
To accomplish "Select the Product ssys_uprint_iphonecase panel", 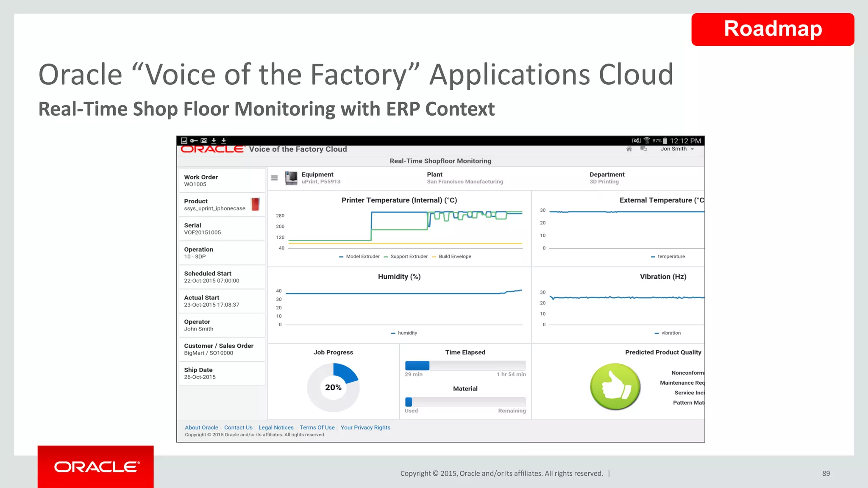I will point(222,205).
